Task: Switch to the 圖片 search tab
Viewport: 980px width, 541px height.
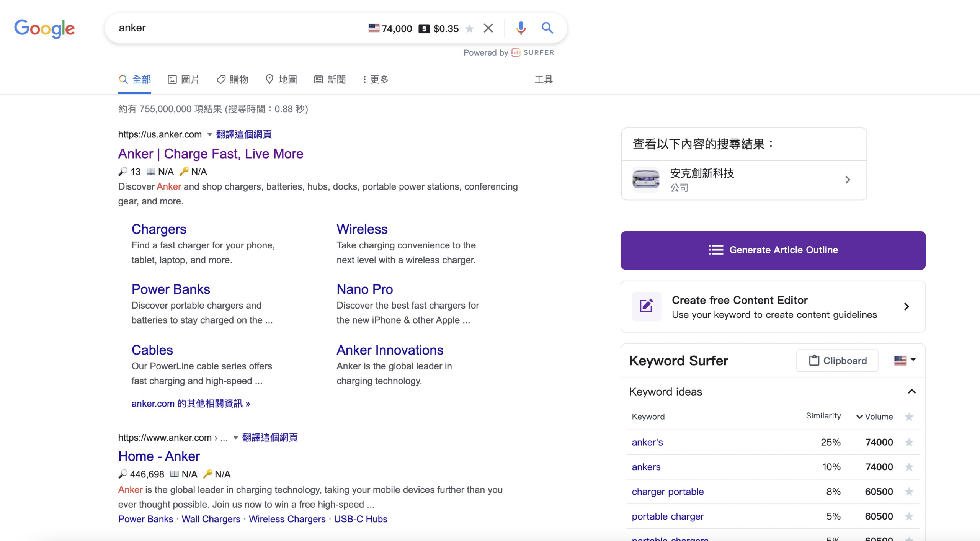Action: (x=184, y=79)
